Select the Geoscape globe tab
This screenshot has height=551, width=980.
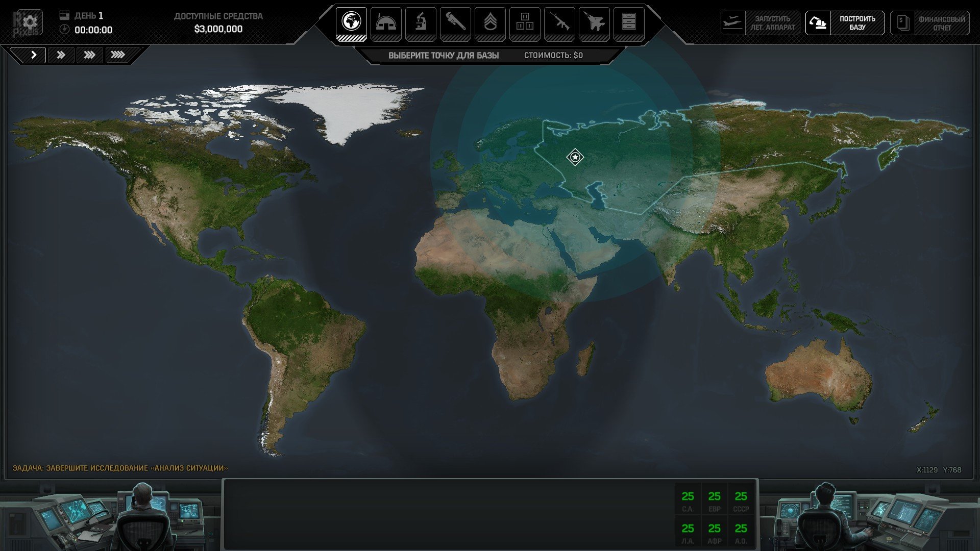click(x=351, y=24)
